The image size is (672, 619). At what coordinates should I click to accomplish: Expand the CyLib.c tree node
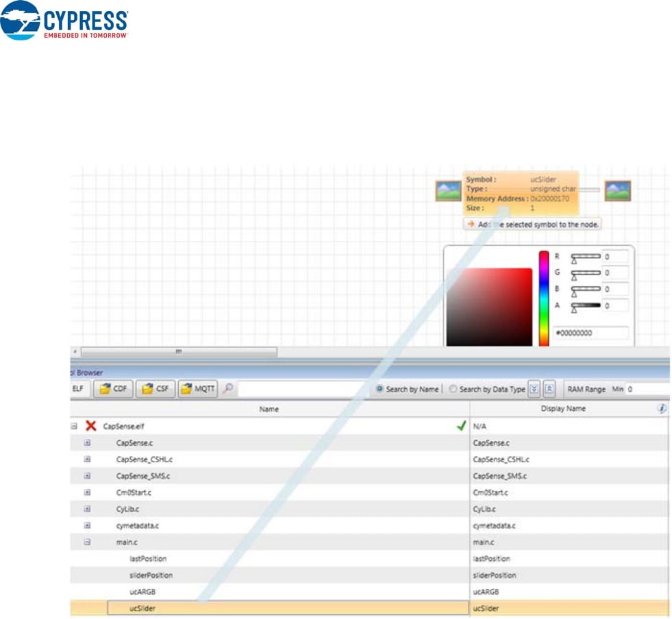87,509
